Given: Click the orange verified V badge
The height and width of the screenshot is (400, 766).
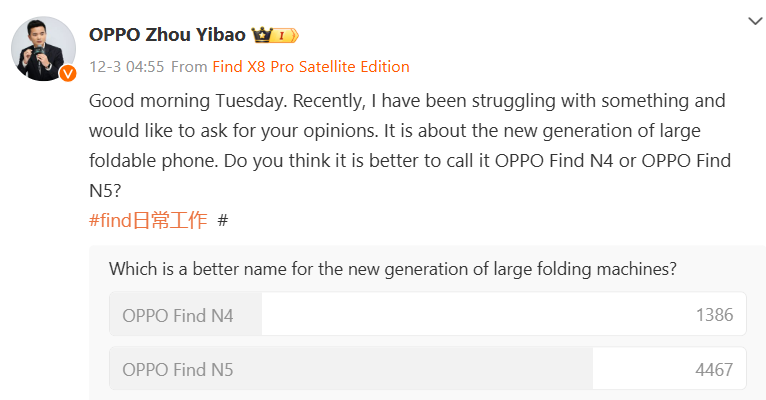Looking at the screenshot, I should point(68,73).
